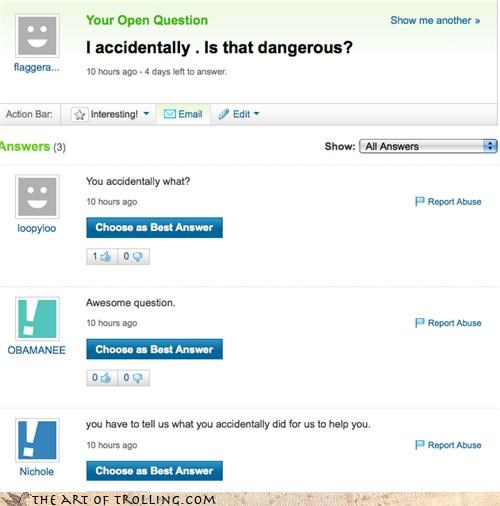The image size is (500, 506).
Task: Choose Nichole's reply as Best Answer
Action: tap(154, 471)
